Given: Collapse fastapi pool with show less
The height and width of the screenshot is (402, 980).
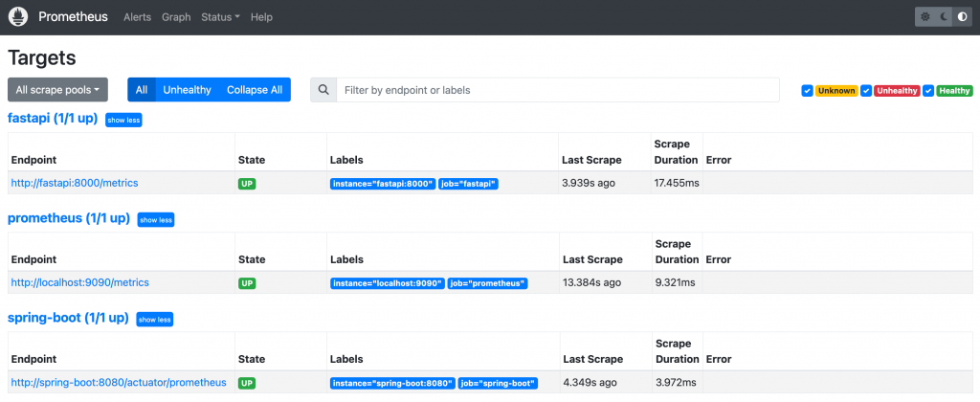Looking at the screenshot, I should (123, 120).
